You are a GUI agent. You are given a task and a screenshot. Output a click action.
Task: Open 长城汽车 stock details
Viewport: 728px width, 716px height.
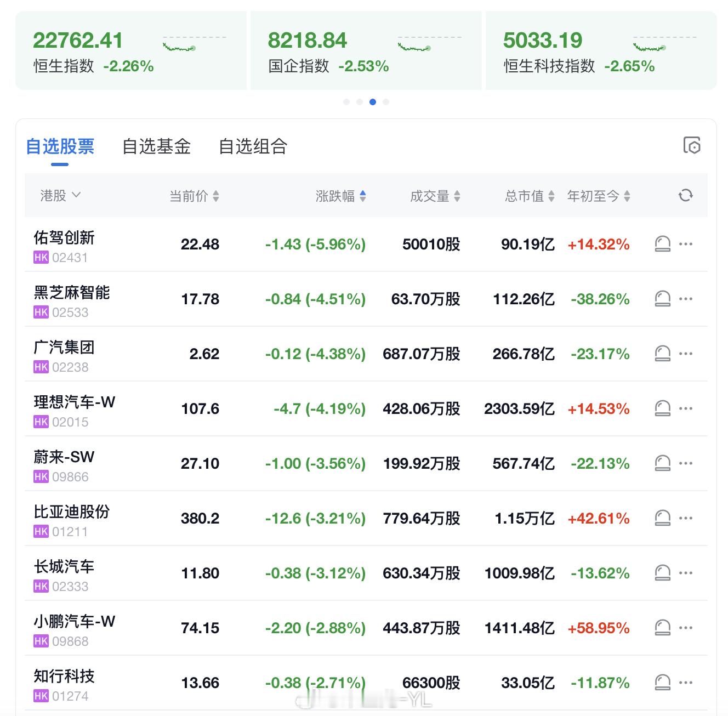click(x=64, y=566)
